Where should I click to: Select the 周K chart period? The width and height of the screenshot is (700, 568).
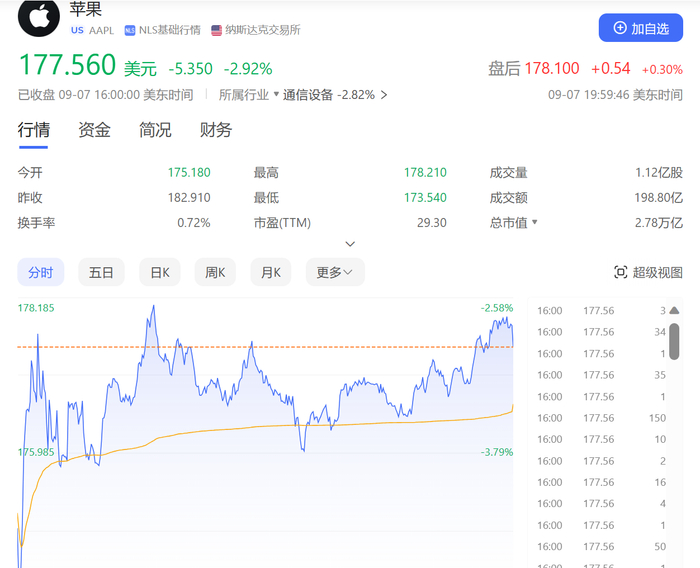click(215, 272)
